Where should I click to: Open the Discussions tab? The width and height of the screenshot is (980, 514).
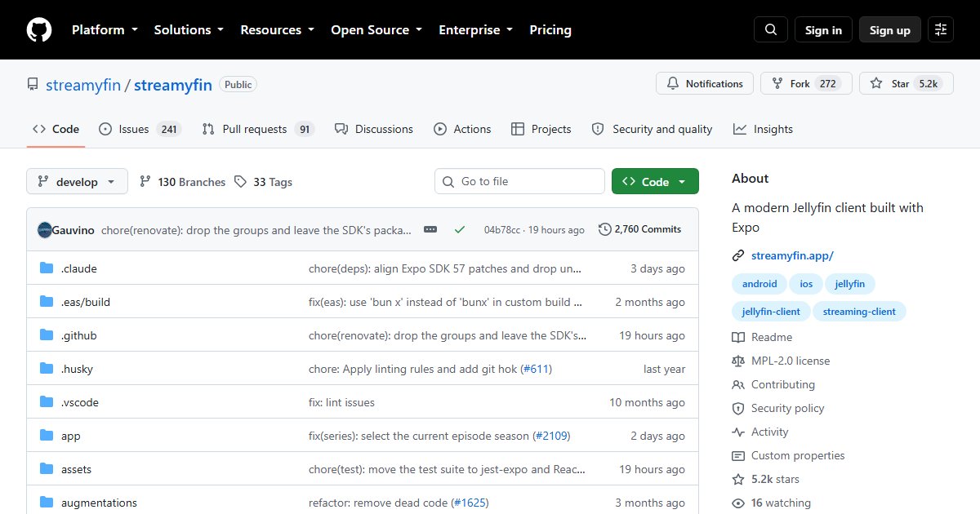[x=373, y=129]
